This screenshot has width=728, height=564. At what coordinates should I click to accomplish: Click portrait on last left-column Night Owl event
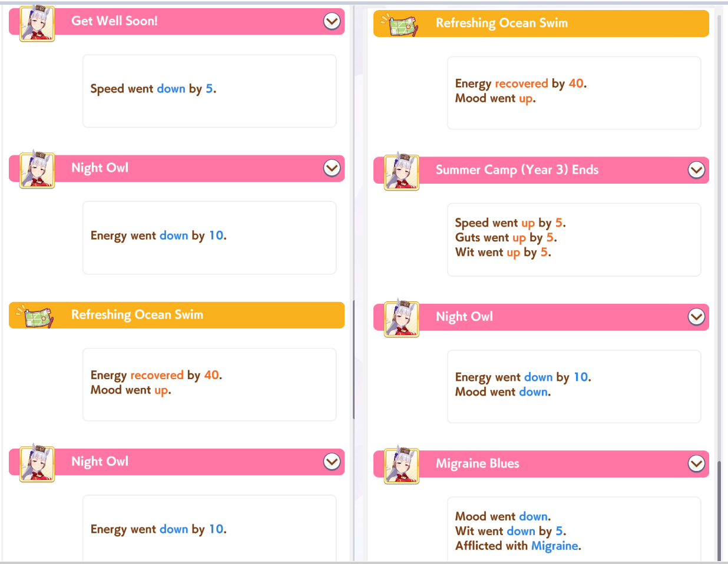click(x=37, y=464)
